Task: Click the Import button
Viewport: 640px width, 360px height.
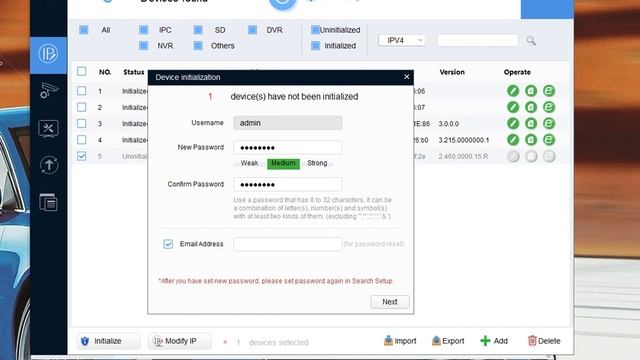Action: [400, 341]
